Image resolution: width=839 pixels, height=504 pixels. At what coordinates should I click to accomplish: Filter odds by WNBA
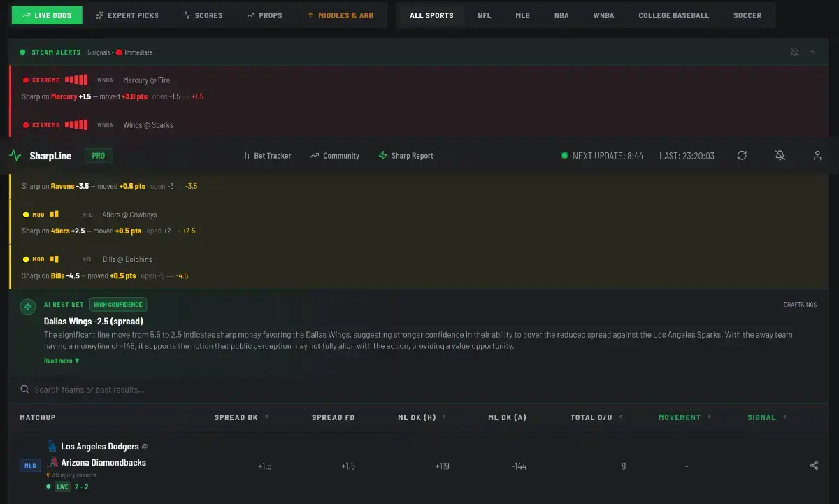click(x=603, y=15)
